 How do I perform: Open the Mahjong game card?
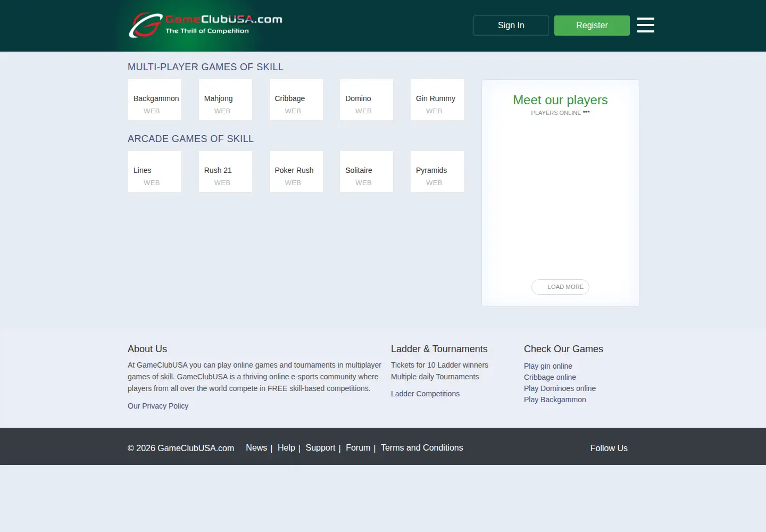tap(226, 99)
